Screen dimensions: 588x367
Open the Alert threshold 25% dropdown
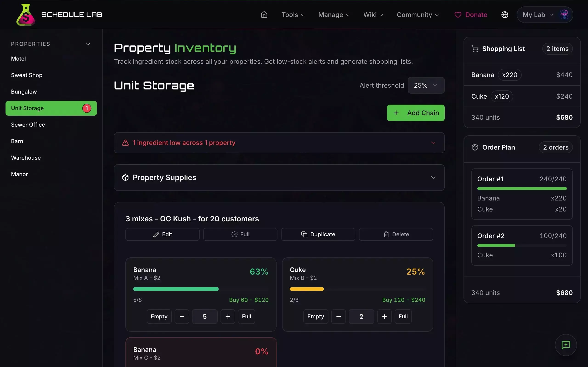pyautogui.click(x=426, y=85)
